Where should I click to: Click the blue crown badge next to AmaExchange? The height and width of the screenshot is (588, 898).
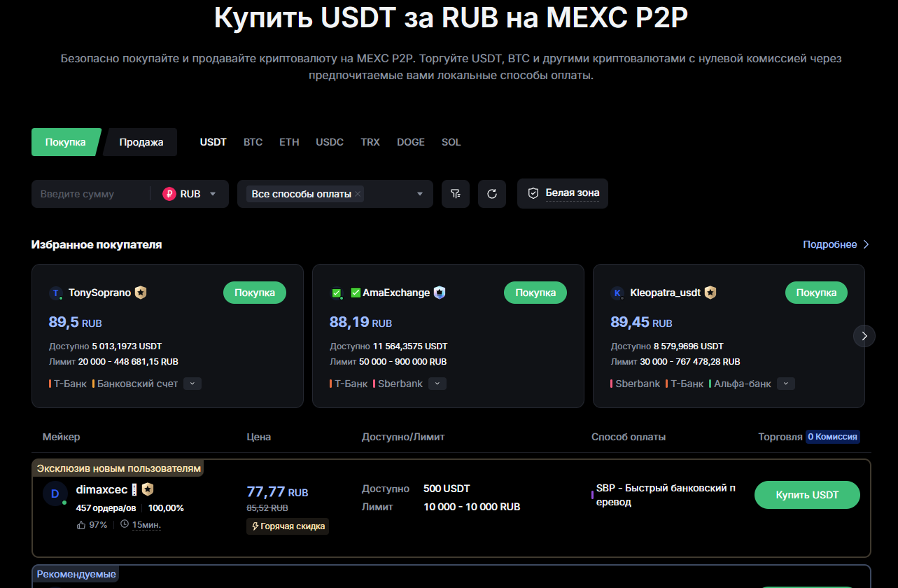point(440,293)
